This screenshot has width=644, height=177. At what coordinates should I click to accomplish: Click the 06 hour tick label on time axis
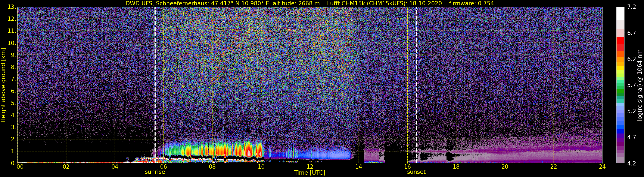164,166
